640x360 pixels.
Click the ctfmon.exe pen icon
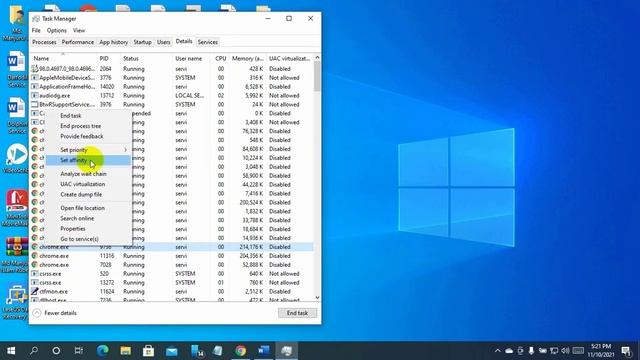coord(35,291)
